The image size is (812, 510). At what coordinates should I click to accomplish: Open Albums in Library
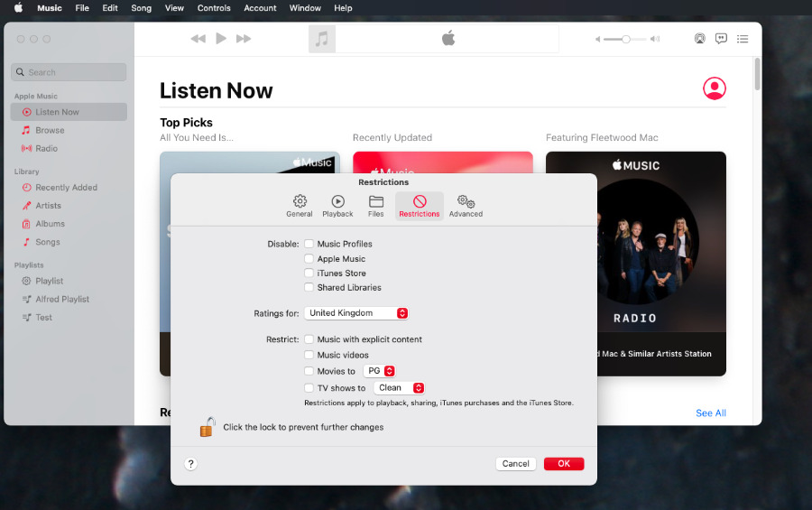click(x=69, y=223)
